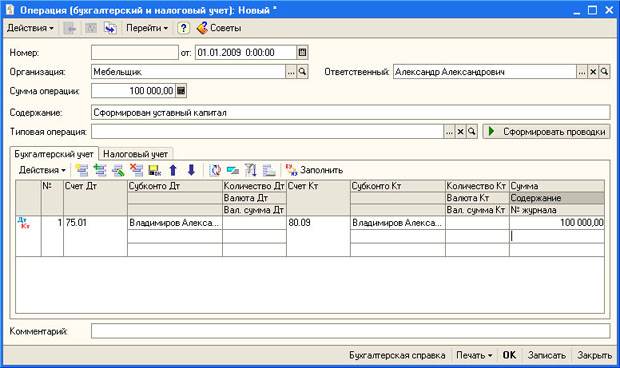Open the help question mark icon

tap(183, 28)
